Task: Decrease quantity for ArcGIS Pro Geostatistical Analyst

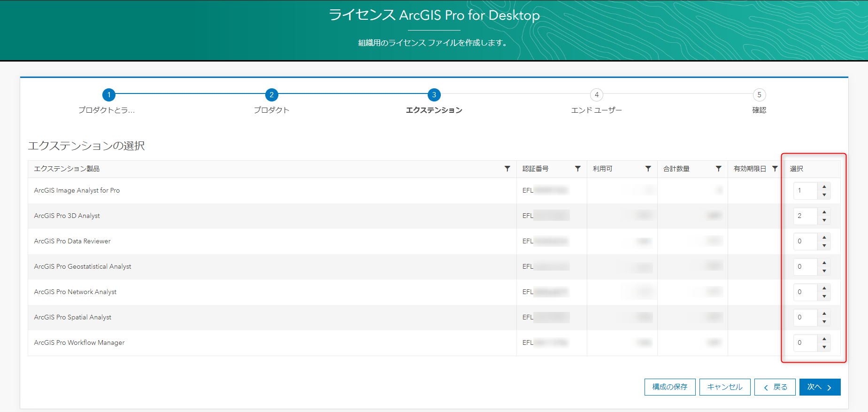Action: pos(824,271)
